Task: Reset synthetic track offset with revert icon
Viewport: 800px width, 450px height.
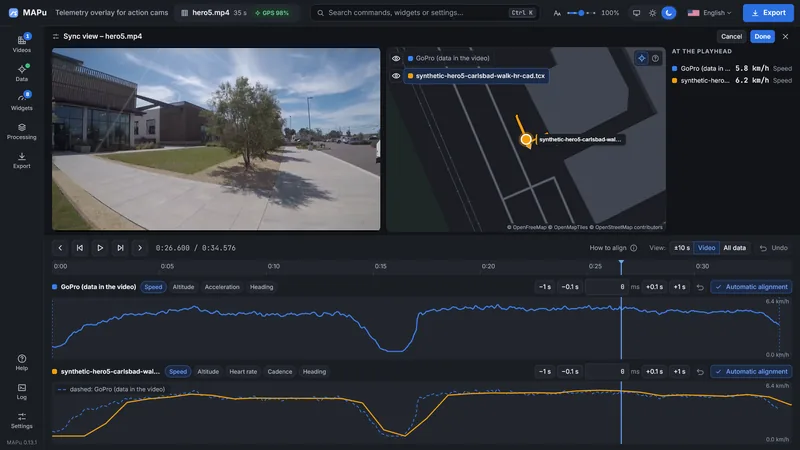Action: [700, 372]
